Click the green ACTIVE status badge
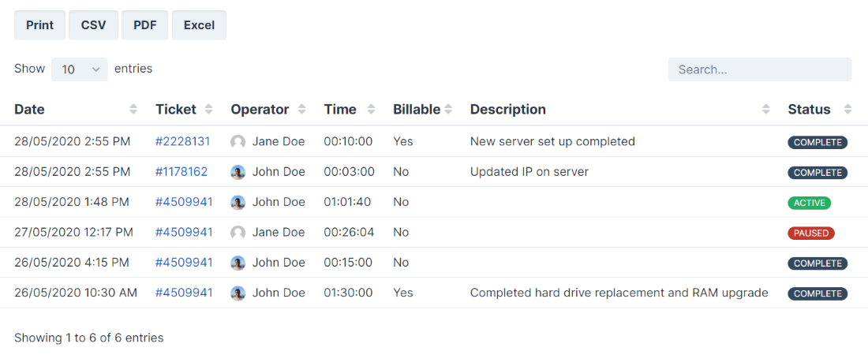This screenshot has width=868, height=355. (x=809, y=203)
